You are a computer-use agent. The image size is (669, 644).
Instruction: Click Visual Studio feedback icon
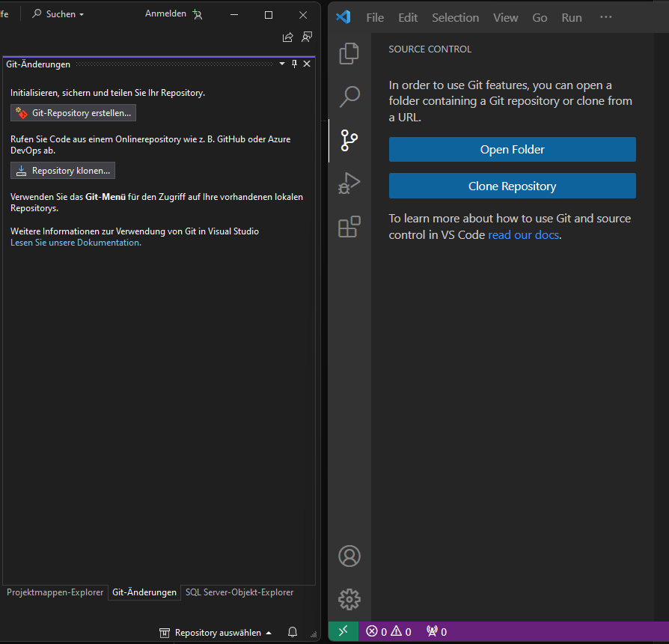click(x=307, y=37)
